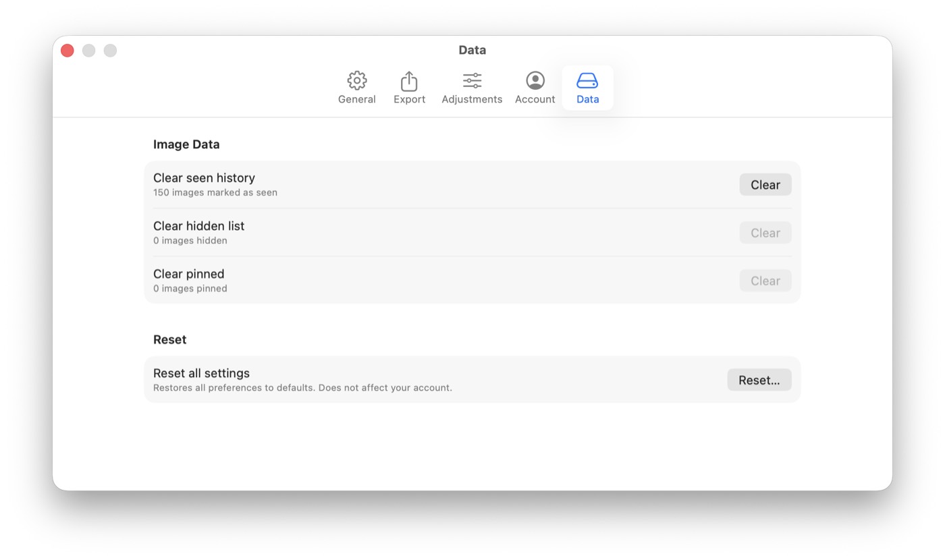Go to the Account tab
Screen dimensions: 945x560
coord(535,88)
